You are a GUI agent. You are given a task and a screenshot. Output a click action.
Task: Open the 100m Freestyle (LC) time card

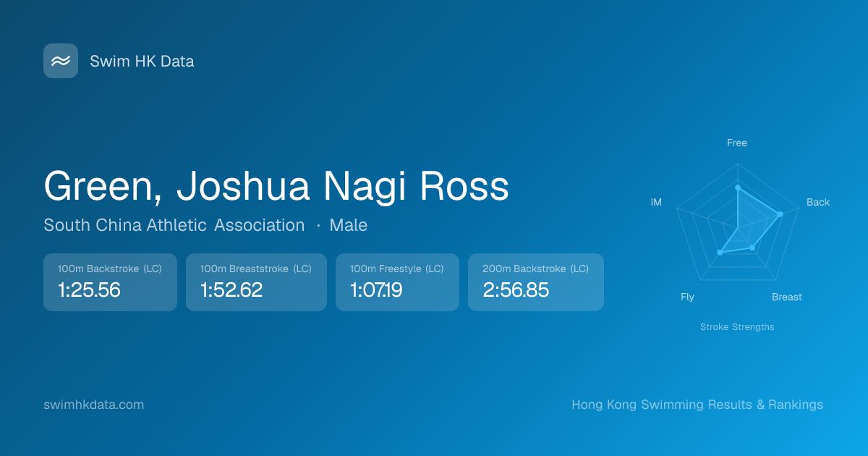[x=397, y=282]
